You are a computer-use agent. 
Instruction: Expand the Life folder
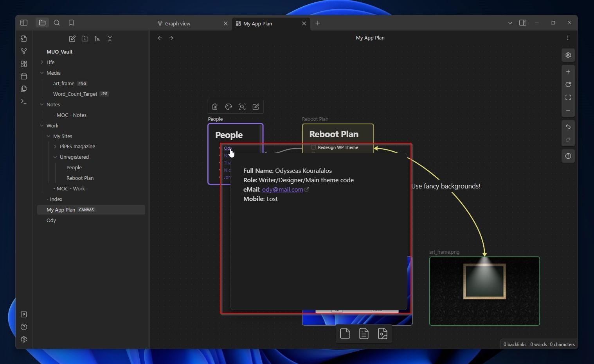tap(42, 62)
